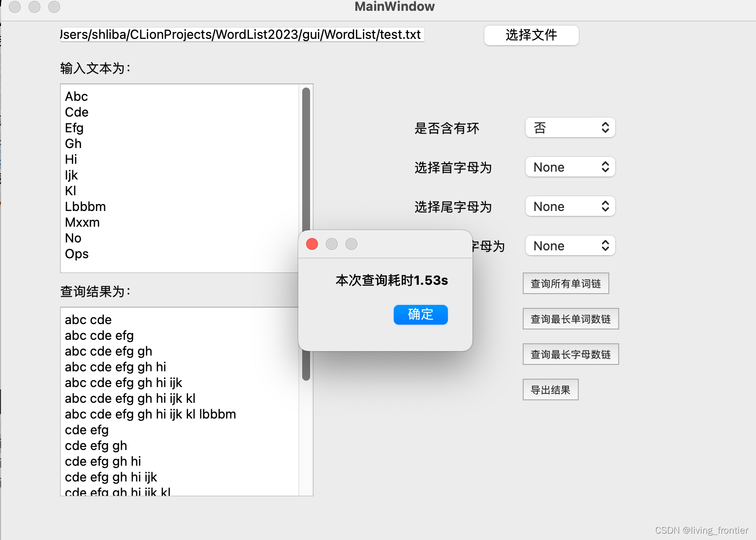Click the 查询最长单词数链 button
The width and height of the screenshot is (756, 540).
[x=570, y=319]
